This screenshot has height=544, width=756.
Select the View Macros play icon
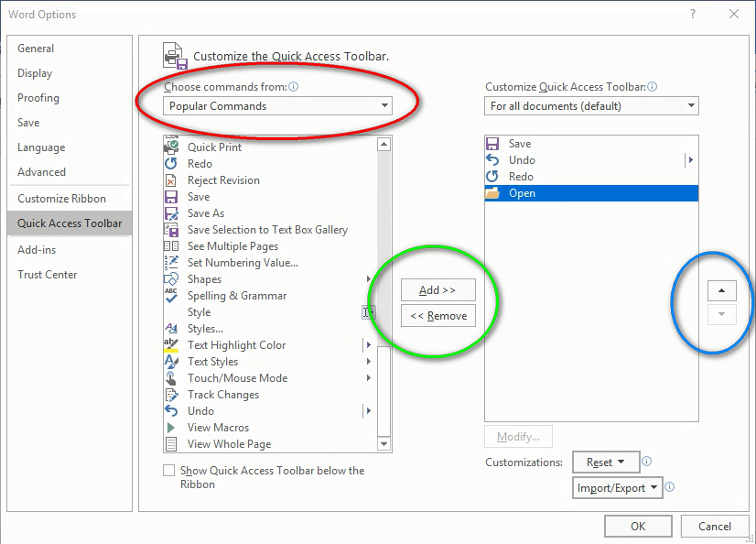click(171, 428)
